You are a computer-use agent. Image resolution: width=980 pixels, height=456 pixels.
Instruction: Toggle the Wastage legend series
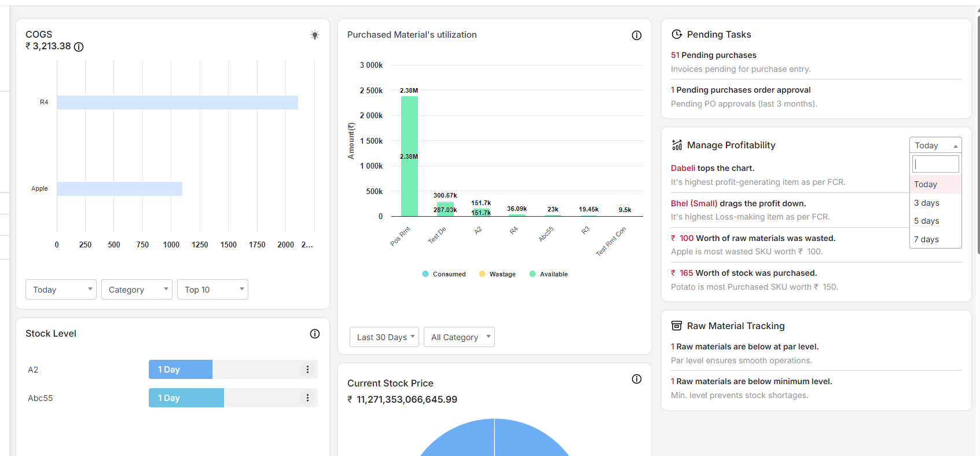(x=497, y=274)
